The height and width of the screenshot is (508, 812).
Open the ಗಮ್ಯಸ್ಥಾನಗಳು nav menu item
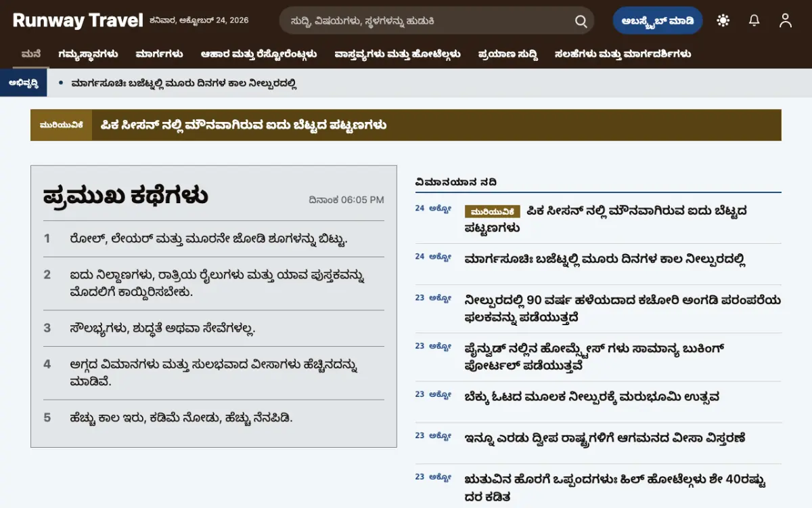(88, 54)
